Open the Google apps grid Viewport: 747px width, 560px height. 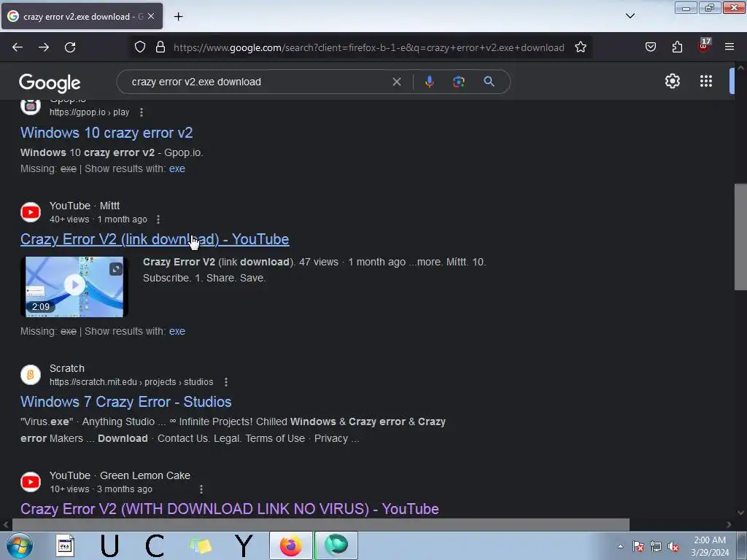tap(706, 81)
